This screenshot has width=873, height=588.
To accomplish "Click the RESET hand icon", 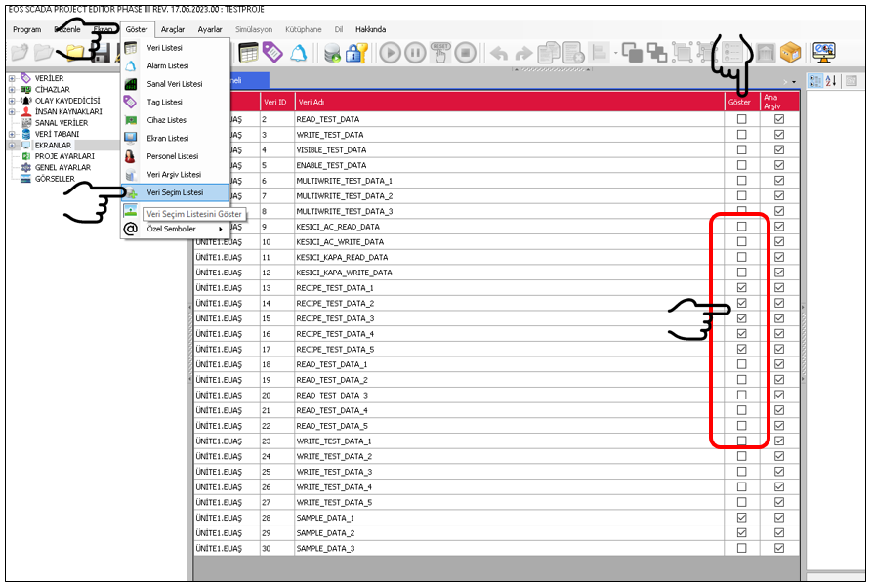I will click(440, 53).
